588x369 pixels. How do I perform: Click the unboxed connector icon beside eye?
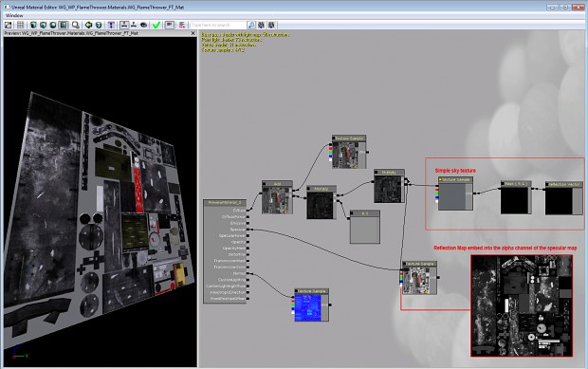tap(134, 25)
